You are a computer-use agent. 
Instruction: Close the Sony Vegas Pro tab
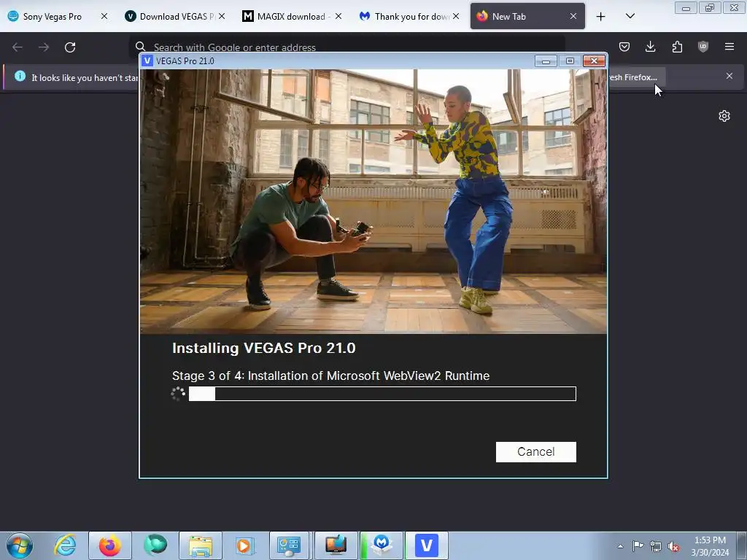pyautogui.click(x=104, y=16)
